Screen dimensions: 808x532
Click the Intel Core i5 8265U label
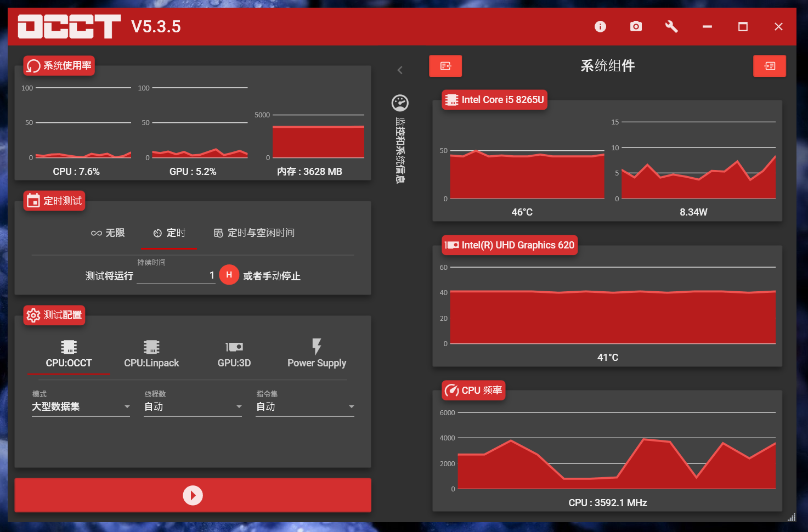(495, 100)
